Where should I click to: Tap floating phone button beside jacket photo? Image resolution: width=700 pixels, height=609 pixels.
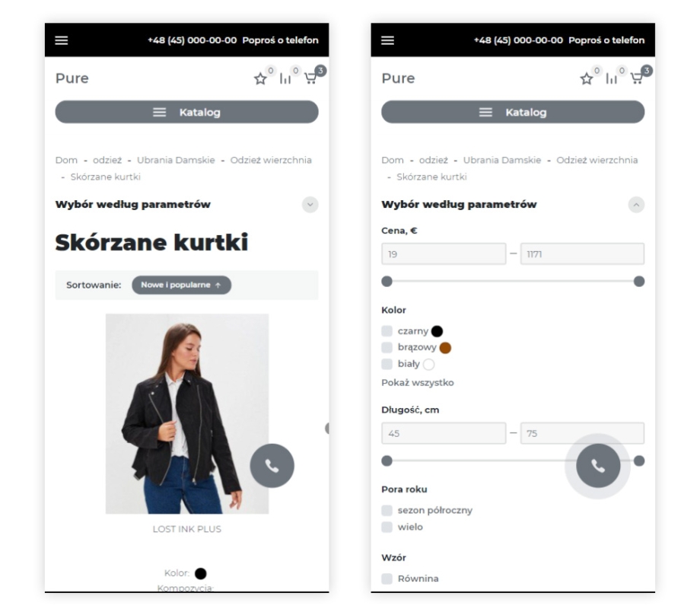coord(272,466)
